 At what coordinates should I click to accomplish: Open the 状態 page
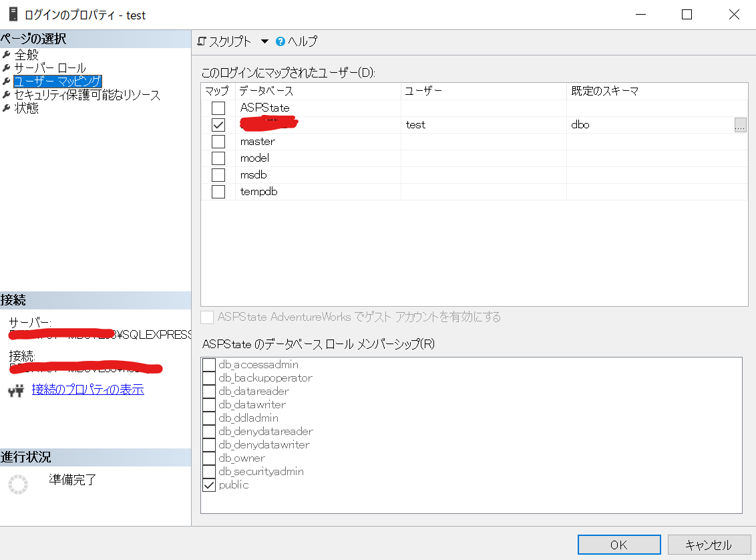pos(26,108)
